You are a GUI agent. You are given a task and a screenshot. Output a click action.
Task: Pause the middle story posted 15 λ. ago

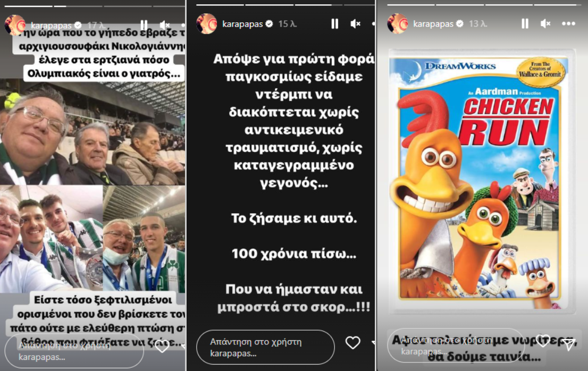(335, 24)
